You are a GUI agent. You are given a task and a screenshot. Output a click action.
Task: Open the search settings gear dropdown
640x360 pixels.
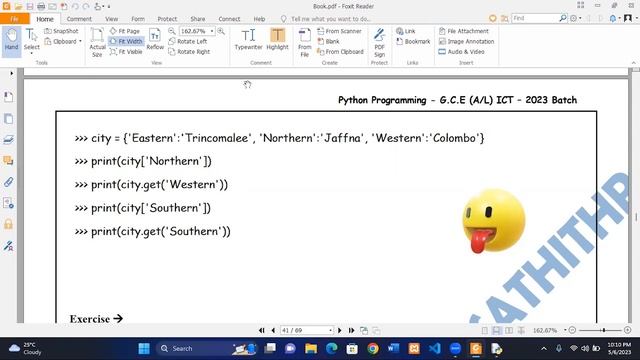576,18
